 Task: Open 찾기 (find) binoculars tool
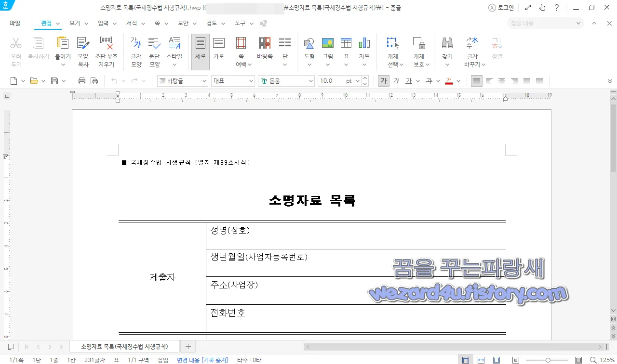447,43
